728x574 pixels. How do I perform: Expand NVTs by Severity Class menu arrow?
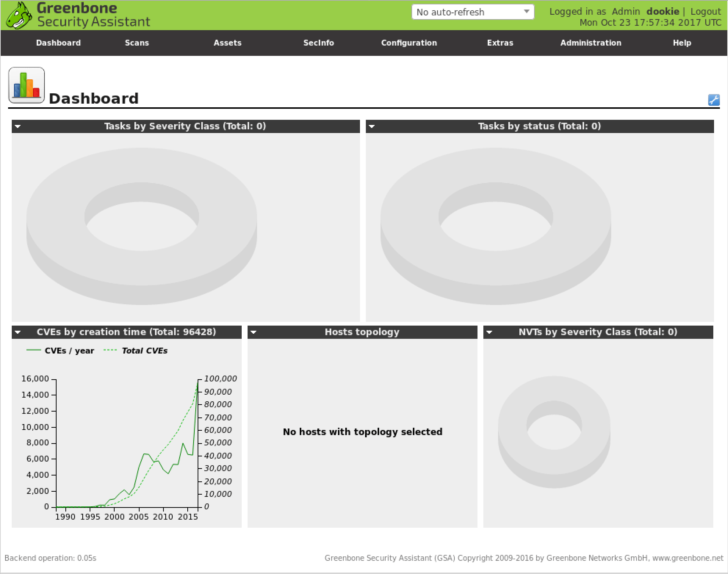pos(489,332)
